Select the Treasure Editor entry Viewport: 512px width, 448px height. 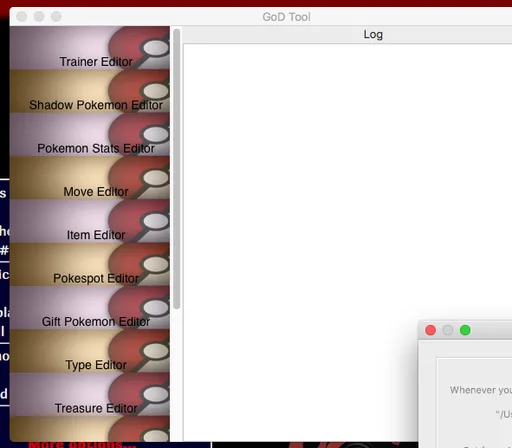pyautogui.click(x=90, y=394)
